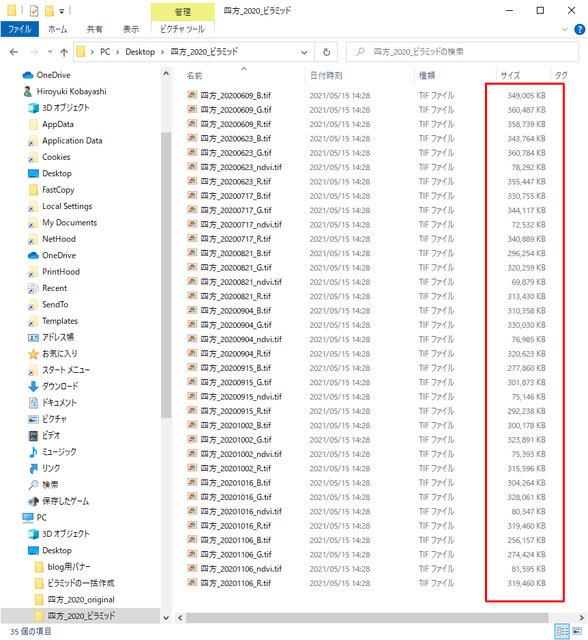Image resolution: width=588 pixels, height=640 pixels.
Task: Open the ファイル menu tab
Action: (20, 29)
